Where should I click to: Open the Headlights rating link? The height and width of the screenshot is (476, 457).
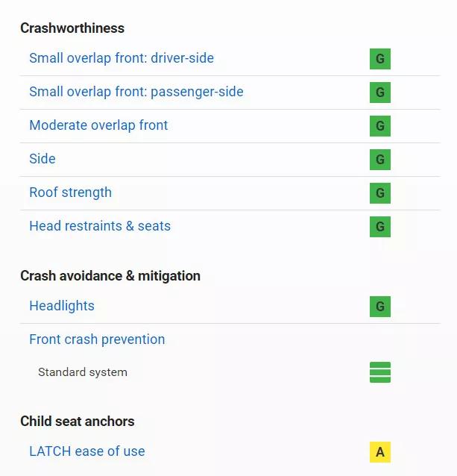[x=62, y=306]
